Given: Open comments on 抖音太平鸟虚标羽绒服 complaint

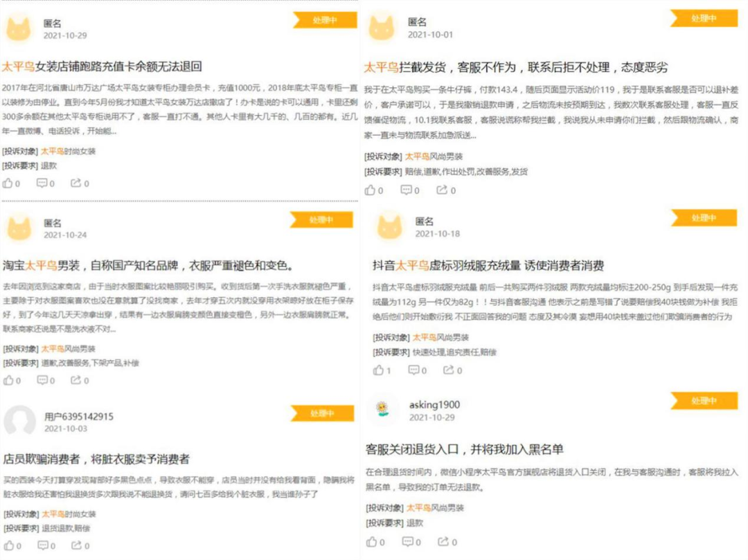Looking at the screenshot, I should click(x=418, y=370).
